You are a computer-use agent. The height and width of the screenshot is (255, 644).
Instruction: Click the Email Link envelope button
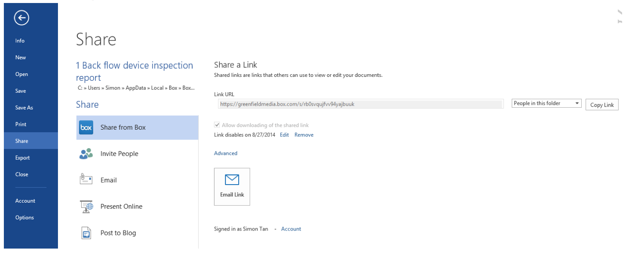pos(232,187)
